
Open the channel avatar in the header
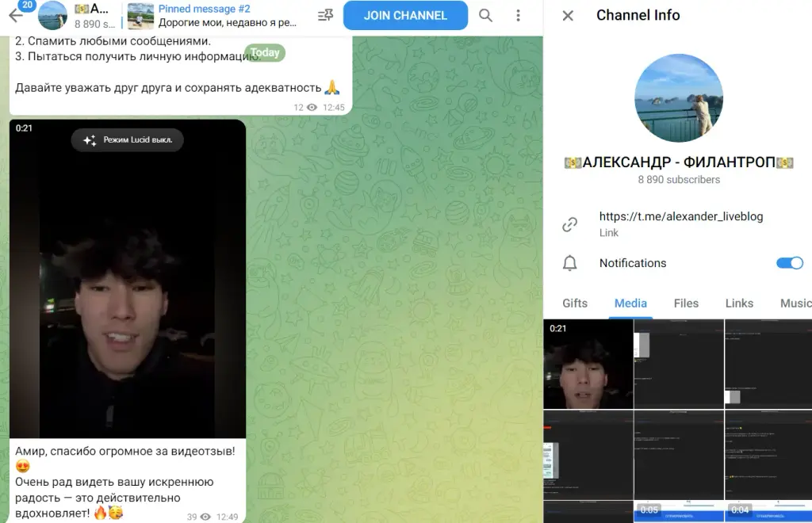pos(53,16)
